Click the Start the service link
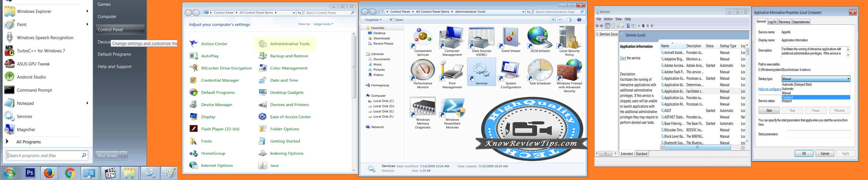Image resolution: width=868 pixels, height=180 pixels. pos(623,58)
